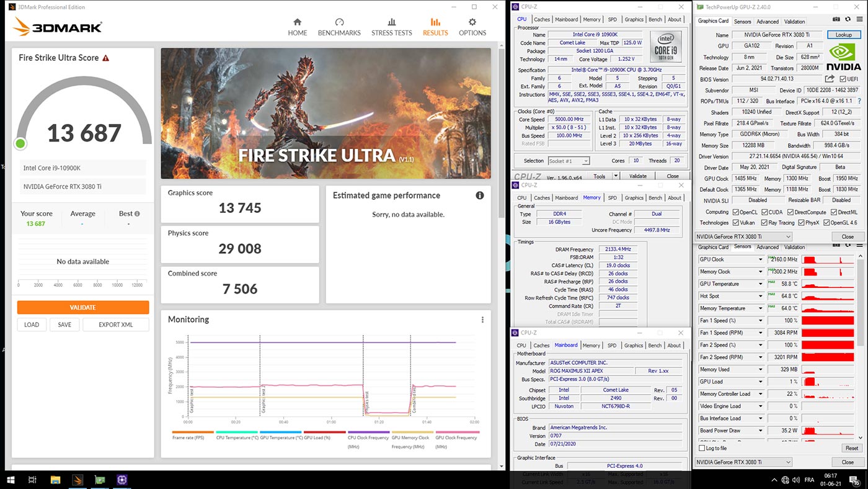868x489 pixels.
Task: Open 3DMark Options gear
Action: [x=472, y=27]
